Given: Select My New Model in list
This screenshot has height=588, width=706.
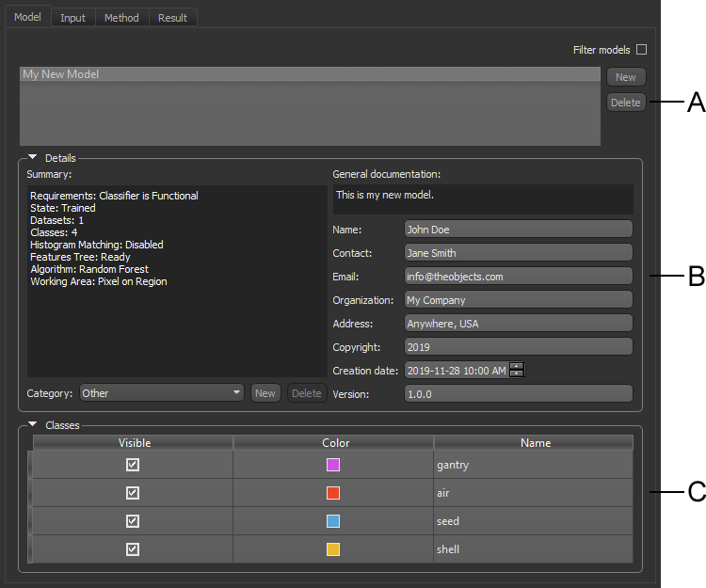Looking at the screenshot, I should tap(309, 74).
